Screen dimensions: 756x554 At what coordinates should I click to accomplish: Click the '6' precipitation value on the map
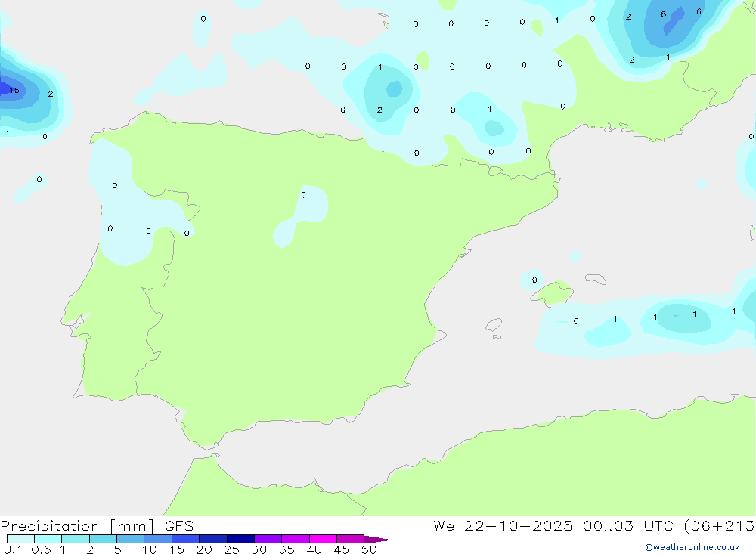point(699,11)
